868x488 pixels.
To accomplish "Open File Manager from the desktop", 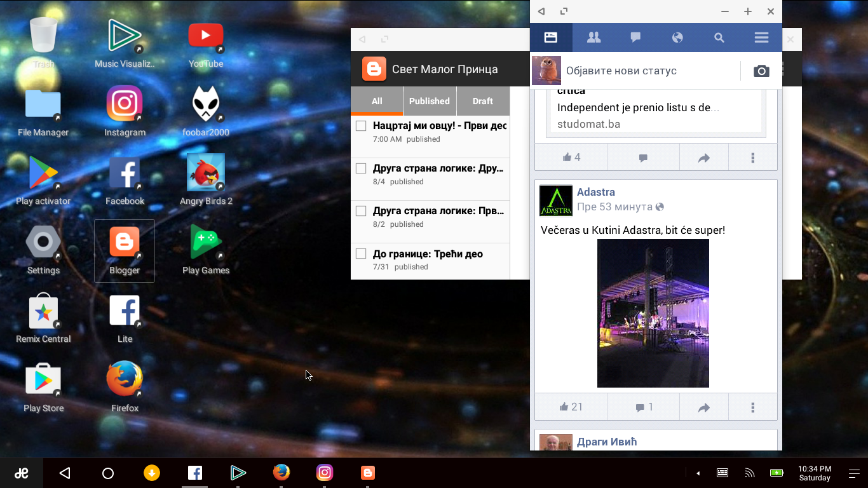I will (43, 111).
